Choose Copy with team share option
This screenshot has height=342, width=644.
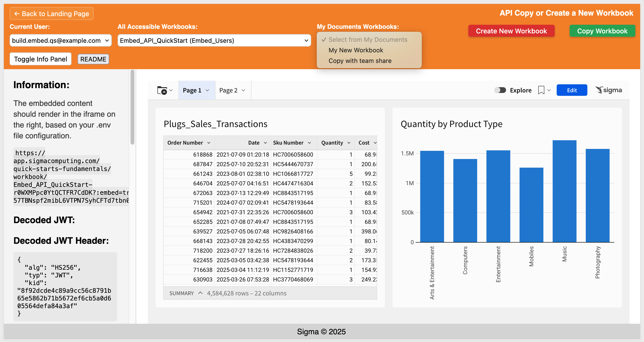pos(360,61)
